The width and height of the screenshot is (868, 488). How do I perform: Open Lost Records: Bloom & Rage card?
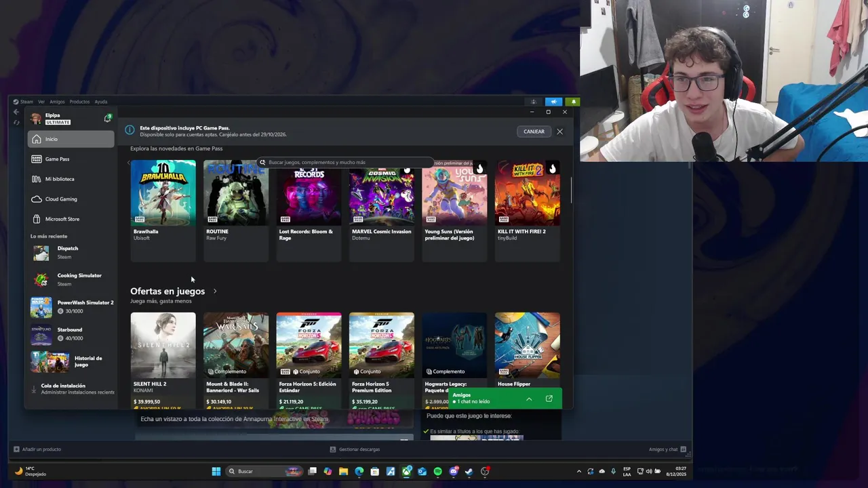(x=309, y=210)
